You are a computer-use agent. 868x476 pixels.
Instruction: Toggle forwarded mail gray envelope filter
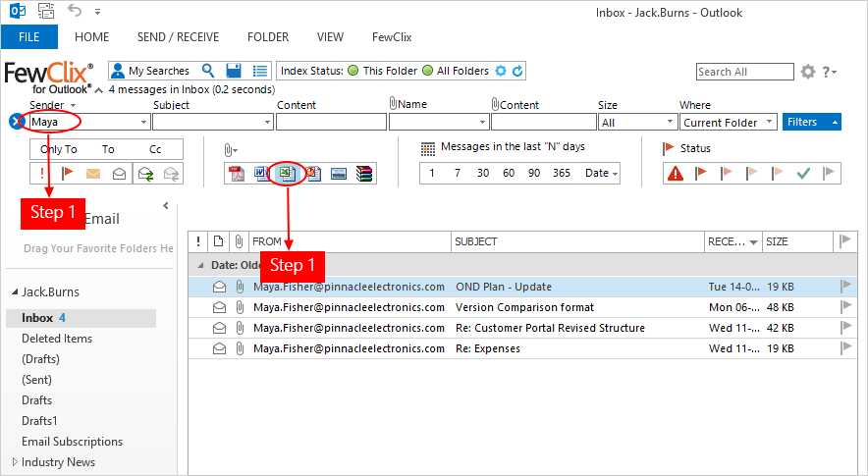coord(171,174)
